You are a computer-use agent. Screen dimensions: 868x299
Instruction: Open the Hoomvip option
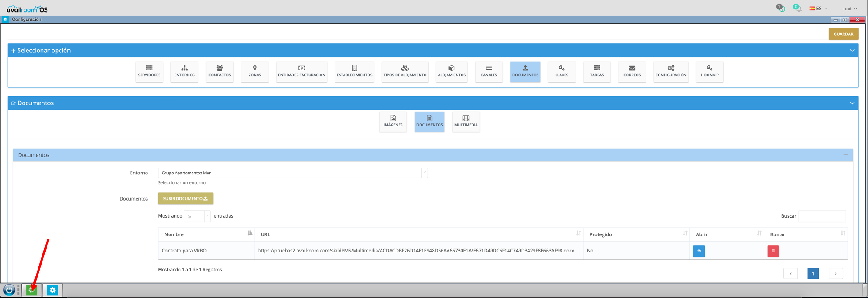[709, 72]
